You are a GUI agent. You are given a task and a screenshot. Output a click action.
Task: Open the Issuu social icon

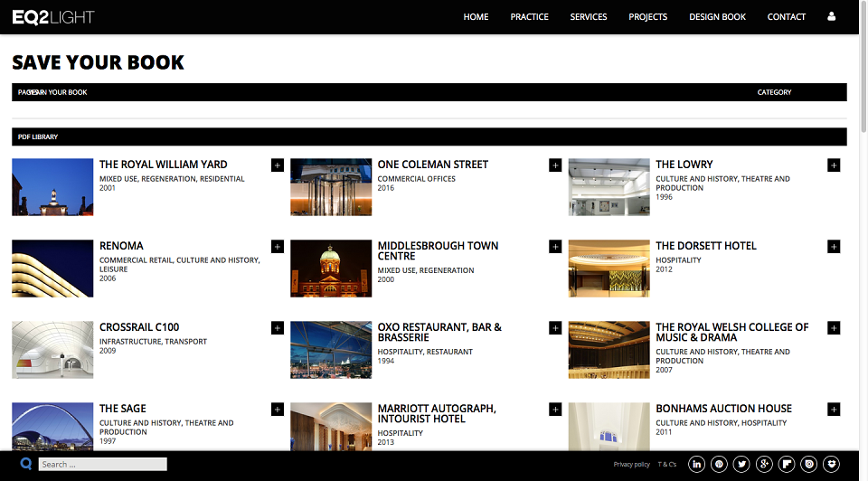808,464
